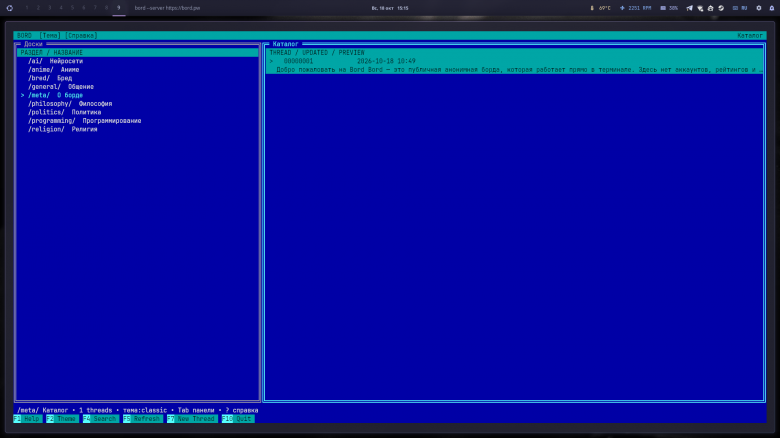Click the temperature indicator showing 69°C
Image resolution: width=780 pixels, height=438 pixels.
pos(600,8)
